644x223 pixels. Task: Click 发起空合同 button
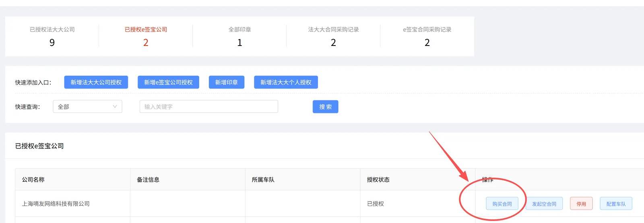point(544,204)
